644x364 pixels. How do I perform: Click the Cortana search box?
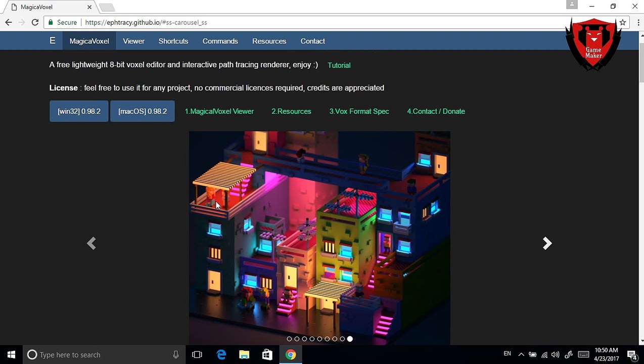pyautogui.click(x=104, y=354)
